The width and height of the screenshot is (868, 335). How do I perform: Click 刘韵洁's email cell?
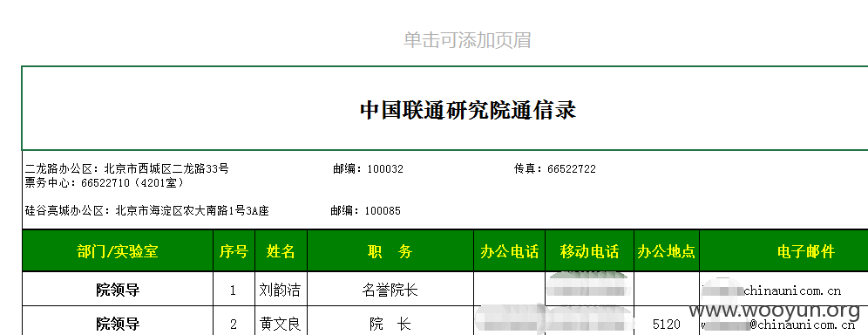click(x=783, y=289)
